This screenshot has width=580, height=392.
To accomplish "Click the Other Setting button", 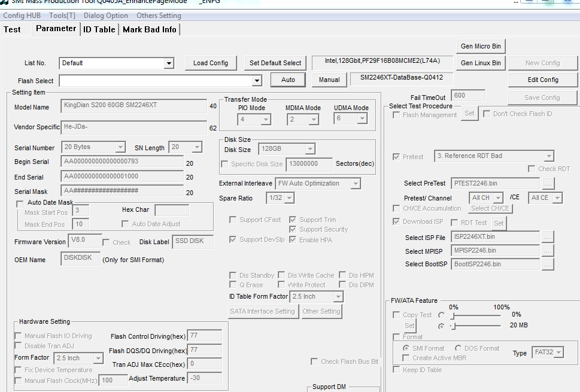I will click(321, 311).
